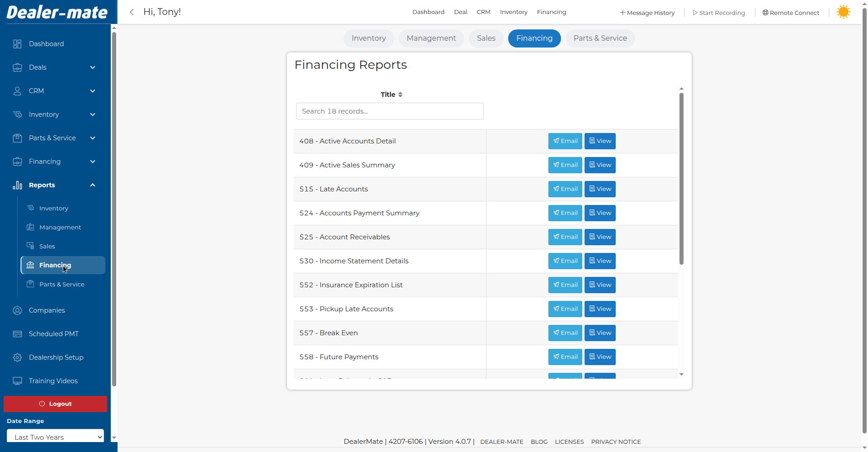Expand the Deals menu chevron
The image size is (868, 452).
pos(93,67)
